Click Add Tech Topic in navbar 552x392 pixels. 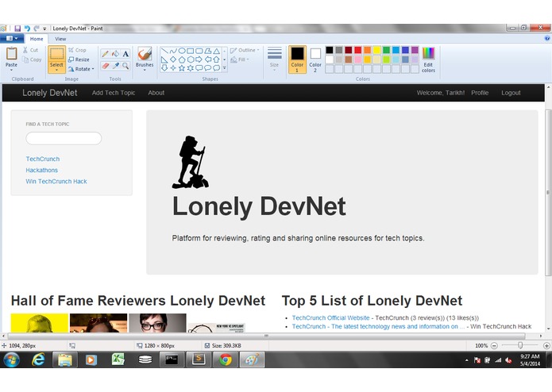(x=114, y=93)
